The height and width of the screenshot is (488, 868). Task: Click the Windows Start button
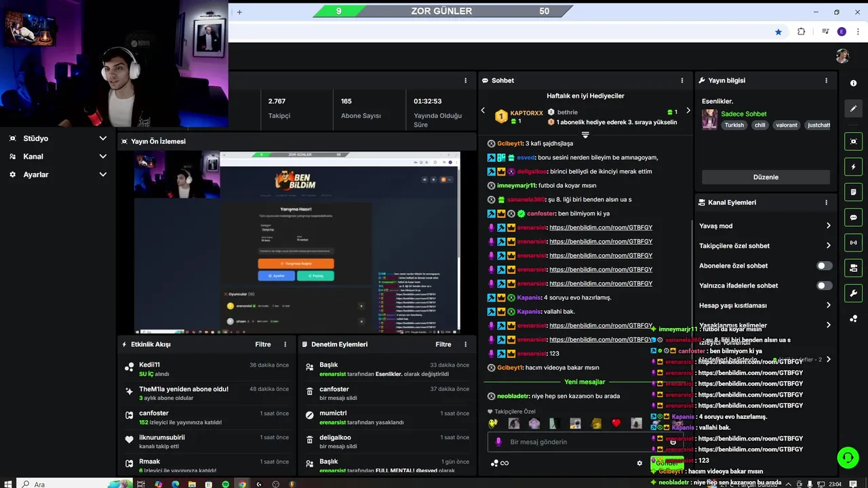8,484
